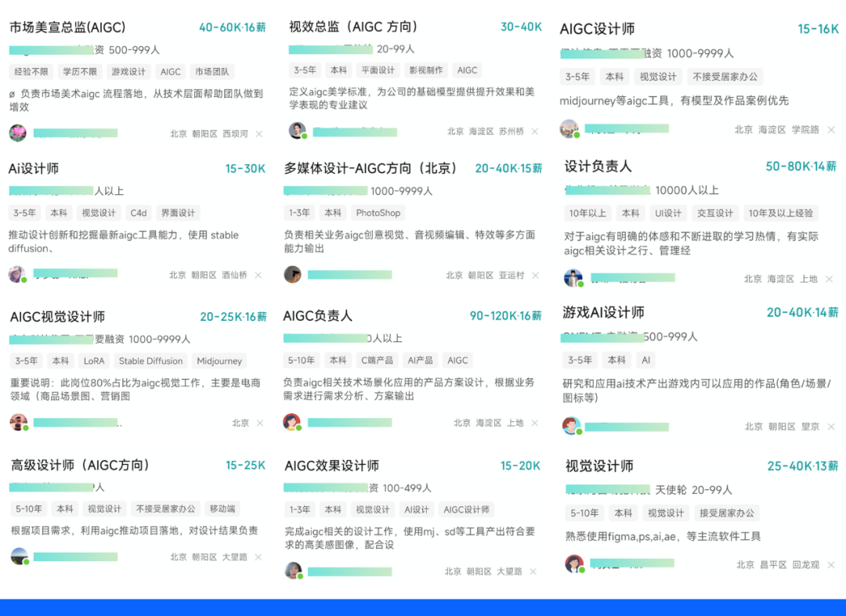Select the PhotoShop tag on 多媒体设计 card
Screen dimensions: 846x616
point(378,213)
